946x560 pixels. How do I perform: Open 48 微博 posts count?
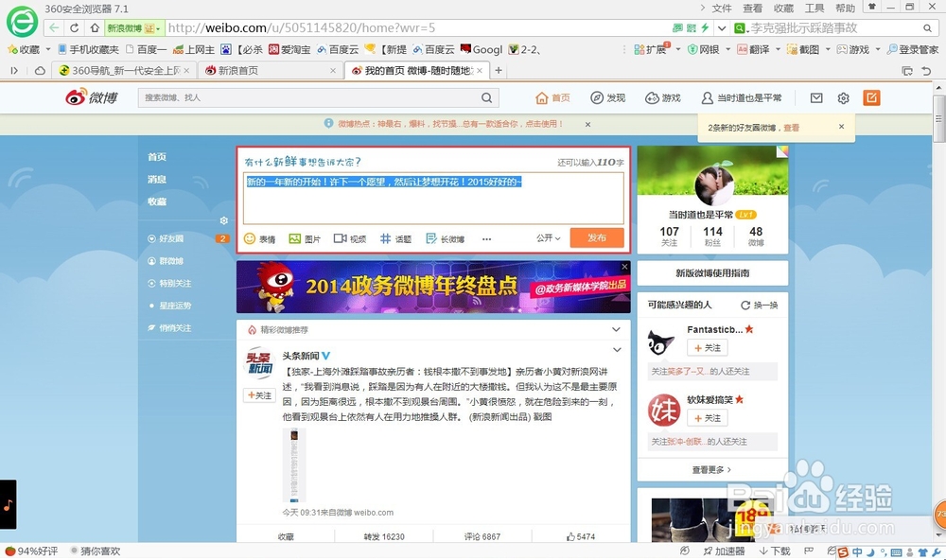(756, 236)
